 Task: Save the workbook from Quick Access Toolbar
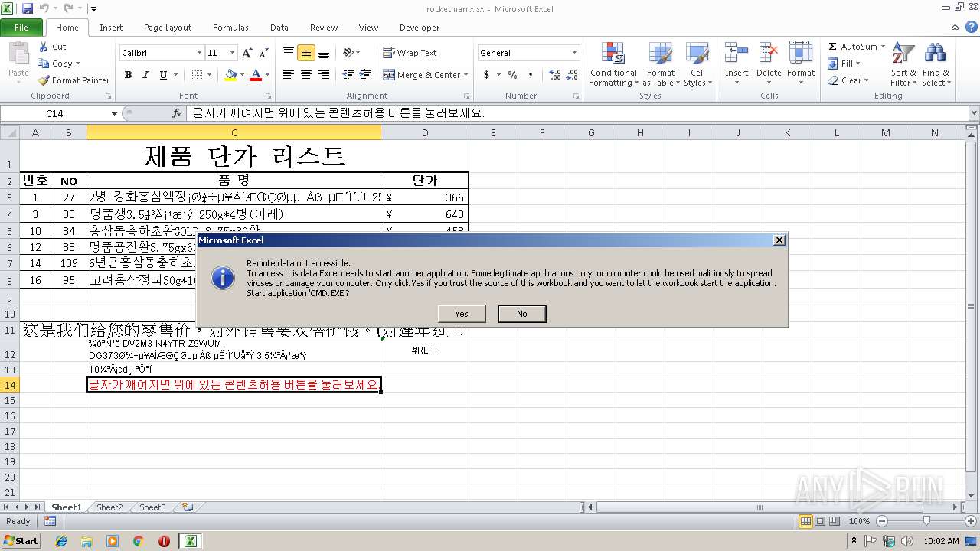(x=28, y=8)
